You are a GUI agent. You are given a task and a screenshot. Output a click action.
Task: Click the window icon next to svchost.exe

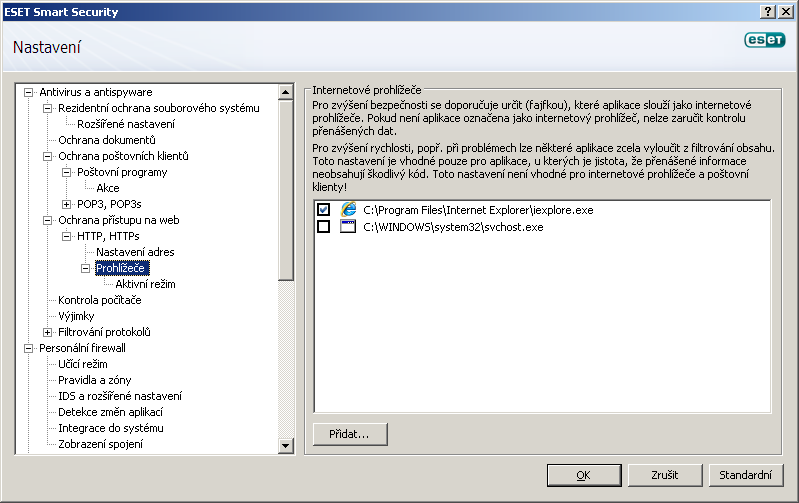[348, 226]
